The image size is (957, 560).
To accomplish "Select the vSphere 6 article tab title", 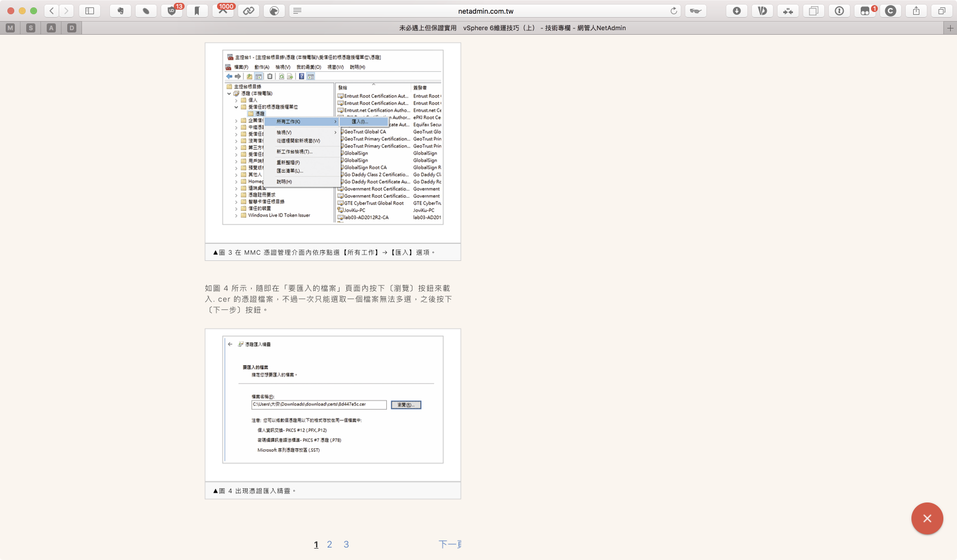I will coord(512,28).
